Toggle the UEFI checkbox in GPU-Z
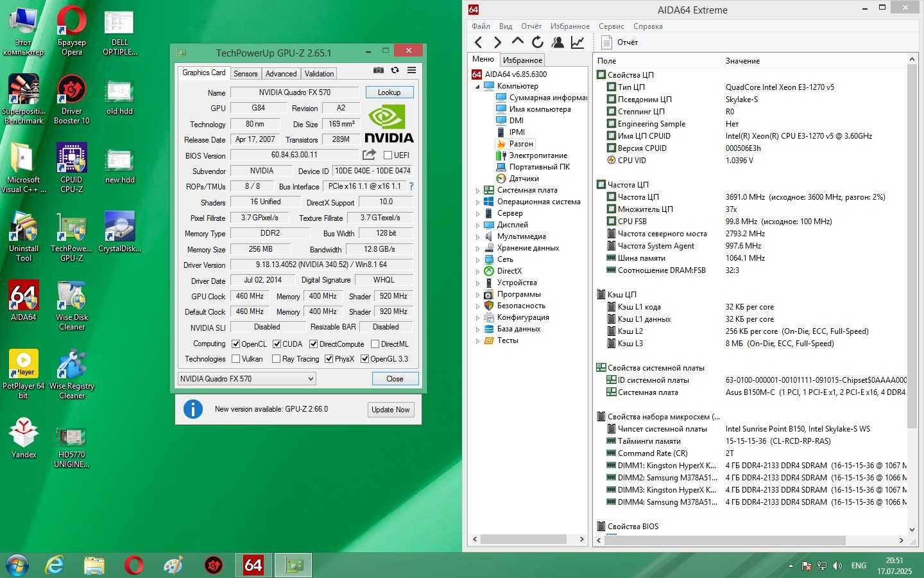Viewport: 924px width, 578px height. point(388,155)
